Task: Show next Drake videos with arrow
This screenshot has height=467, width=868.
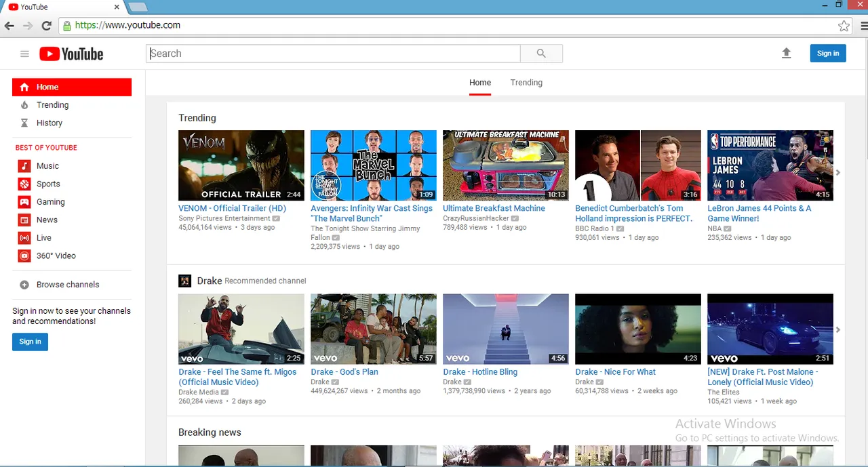Action: click(x=838, y=329)
